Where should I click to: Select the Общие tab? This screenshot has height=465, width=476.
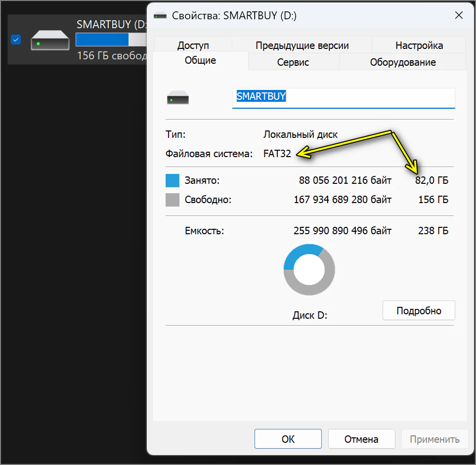(200, 61)
